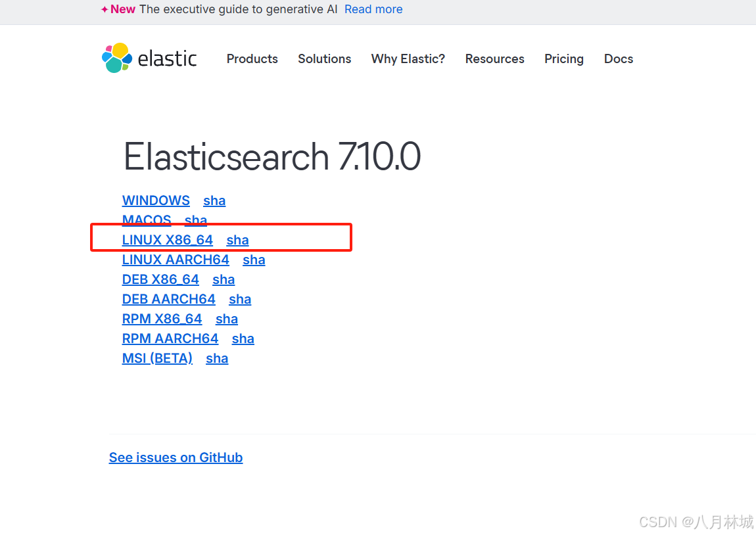
Task: Open the Docs link in navigation
Action: click(619, 58)
